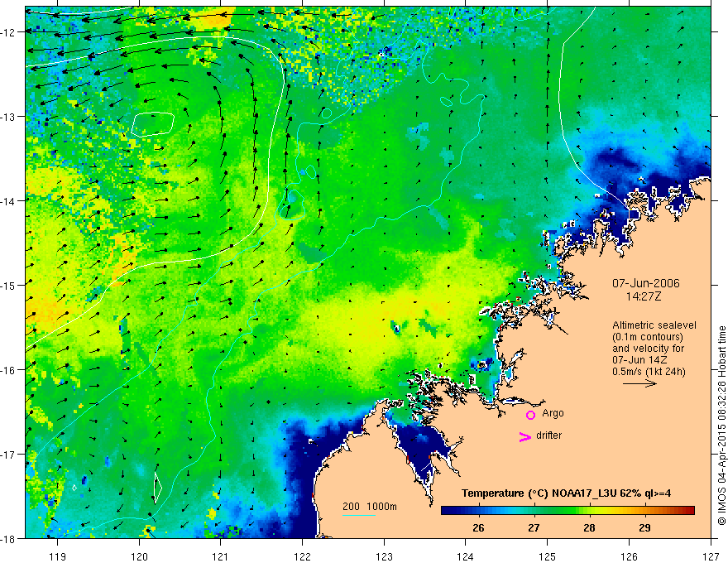
Task: Click the cyan 200 1000m contour legend line
Action: [x=359, y=515]
